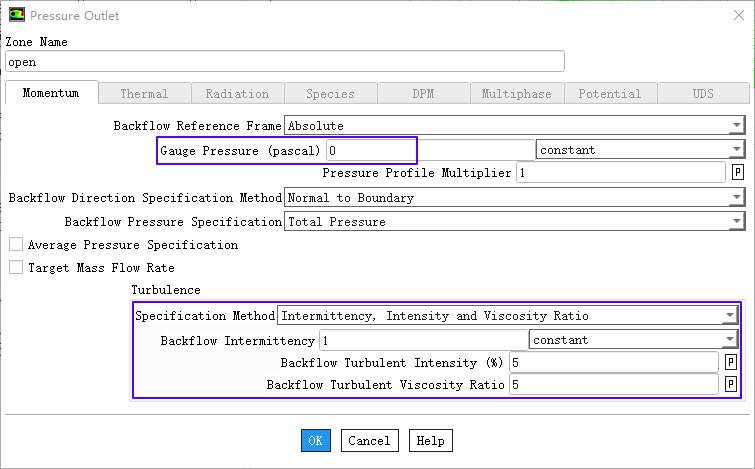
Task: Expand the Gauge Pressure constant dropdown
Action: point(641,150)
